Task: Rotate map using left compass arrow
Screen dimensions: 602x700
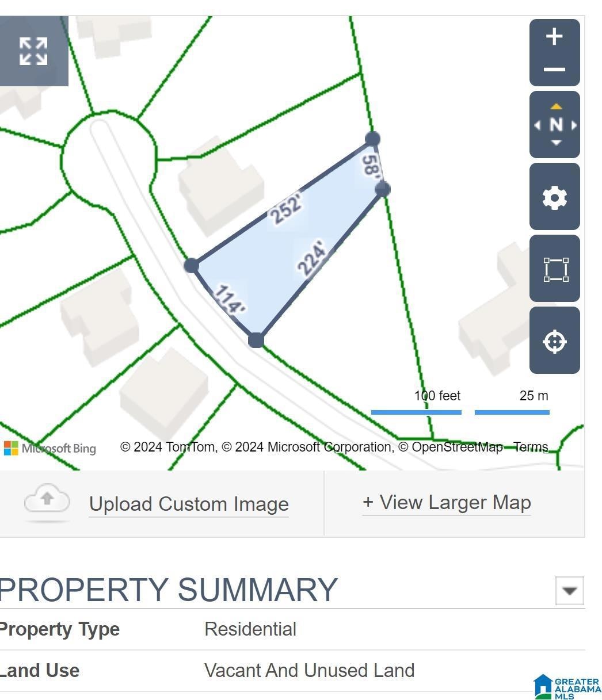Action: click(x=538, y=125)
